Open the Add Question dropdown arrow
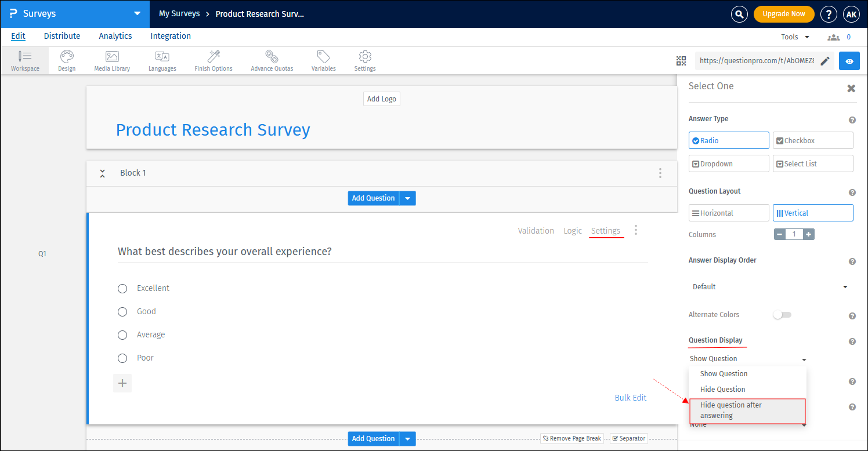 tap(408, 198)
